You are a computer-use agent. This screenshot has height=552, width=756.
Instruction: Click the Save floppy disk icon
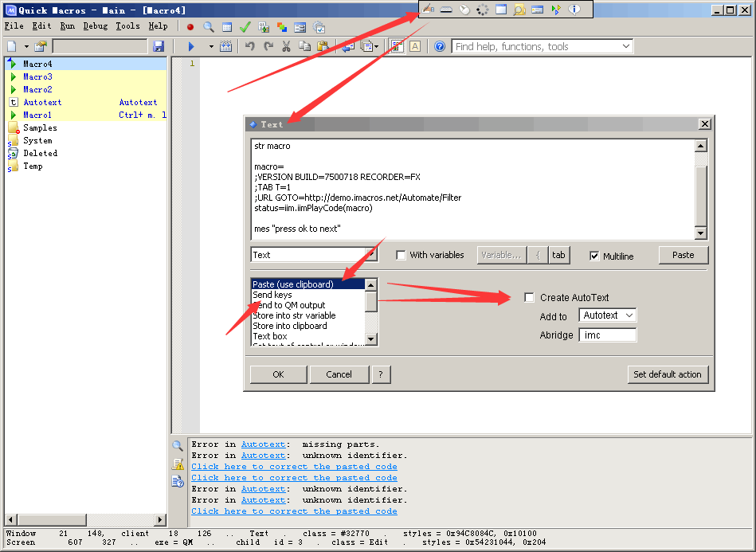(159, 47)
